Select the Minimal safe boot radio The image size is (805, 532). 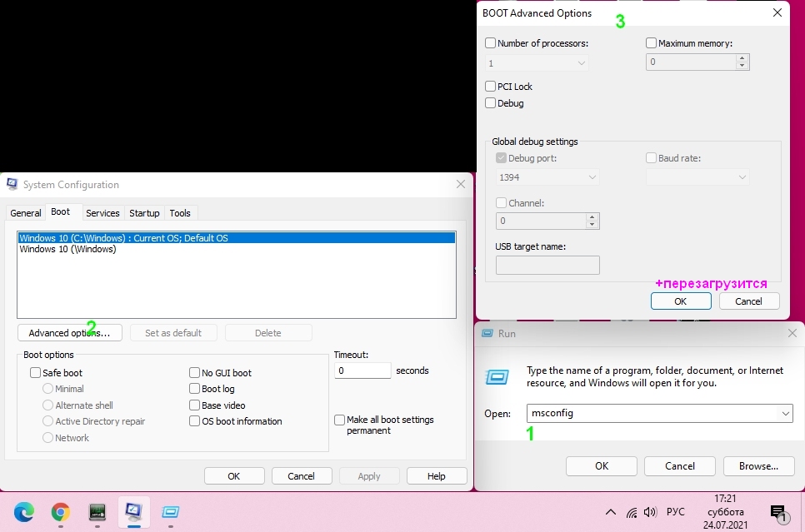click(47, 389)
